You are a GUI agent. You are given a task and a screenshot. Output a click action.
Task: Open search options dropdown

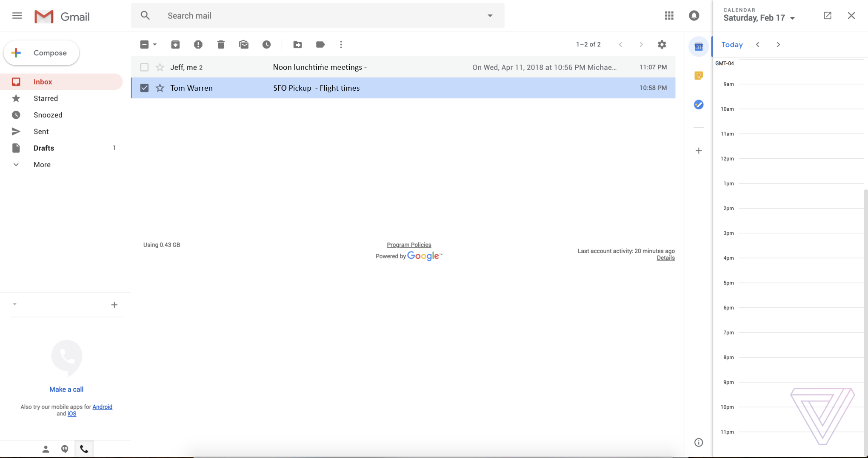click(489, 15)
